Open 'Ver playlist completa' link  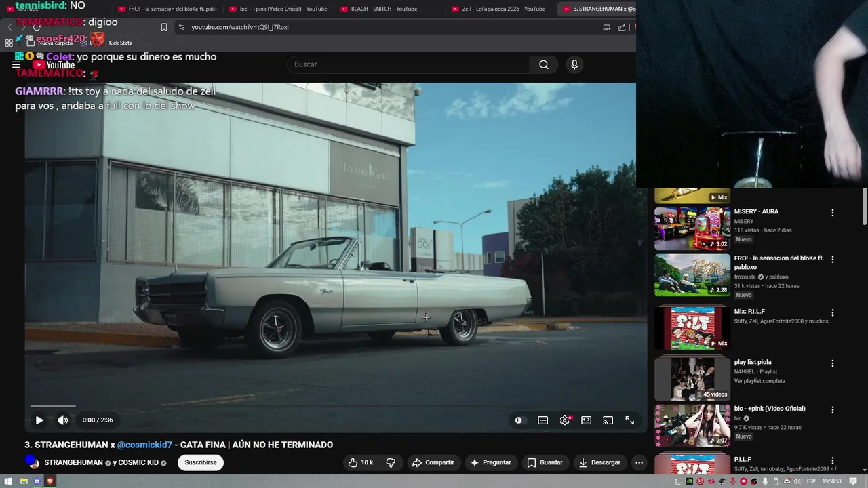tap(759, 381)
